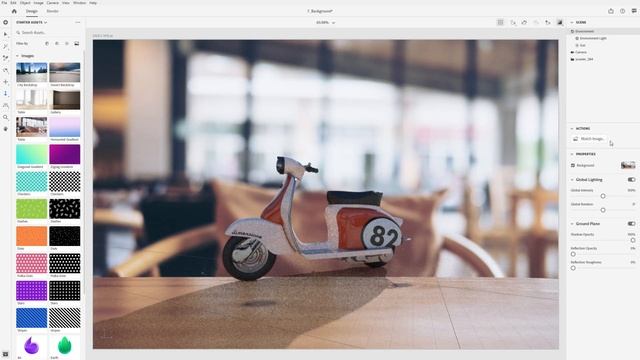The width and height of the screenshot is (640, 360).
Task: Open the Object menu
Action: pos(25,3)
